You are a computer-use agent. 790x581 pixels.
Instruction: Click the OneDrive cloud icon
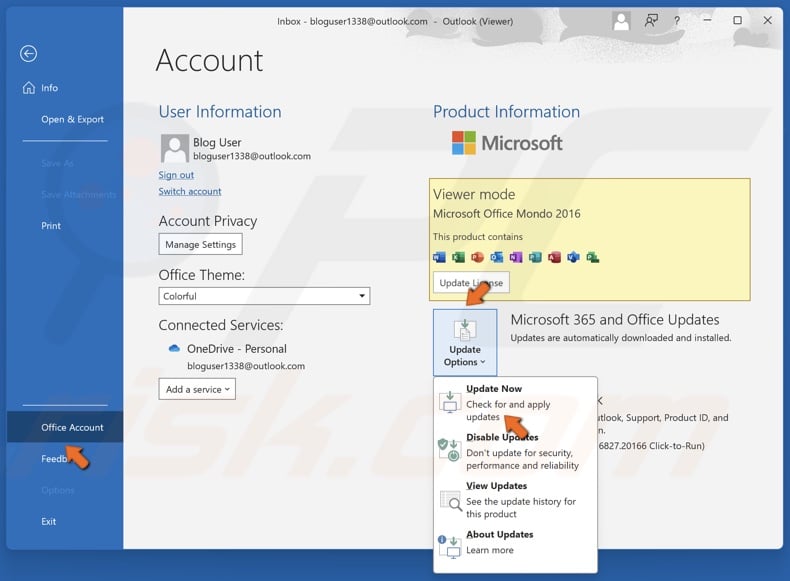[174, 348]
